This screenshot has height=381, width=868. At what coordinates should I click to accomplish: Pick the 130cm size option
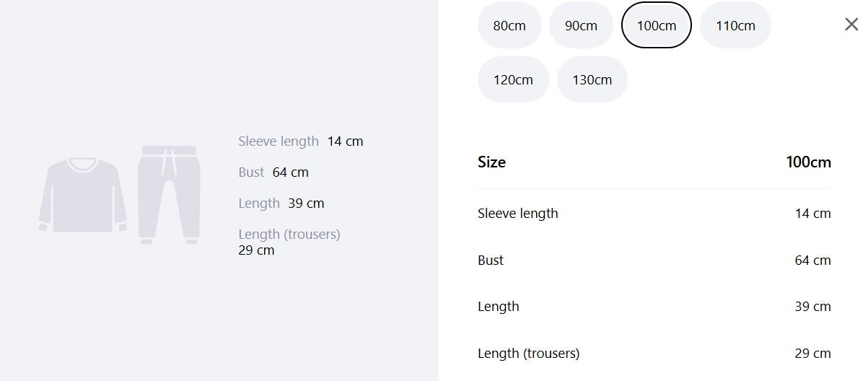click(x=592, y=79)
